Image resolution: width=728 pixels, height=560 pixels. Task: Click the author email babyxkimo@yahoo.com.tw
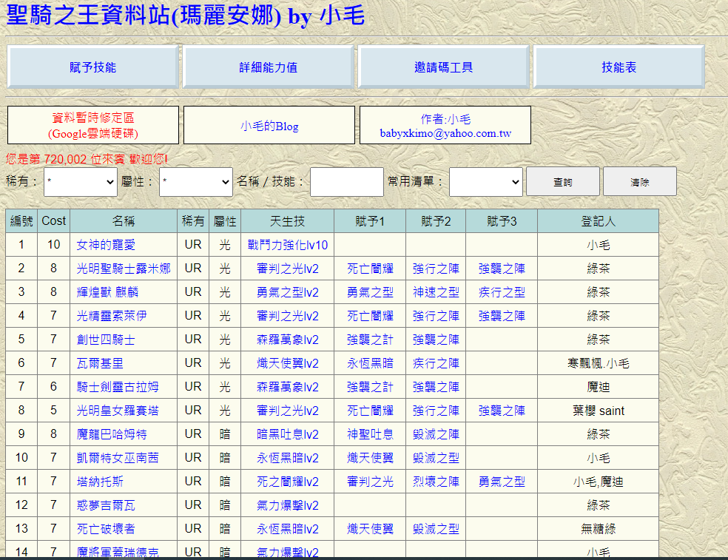[445, 134]
